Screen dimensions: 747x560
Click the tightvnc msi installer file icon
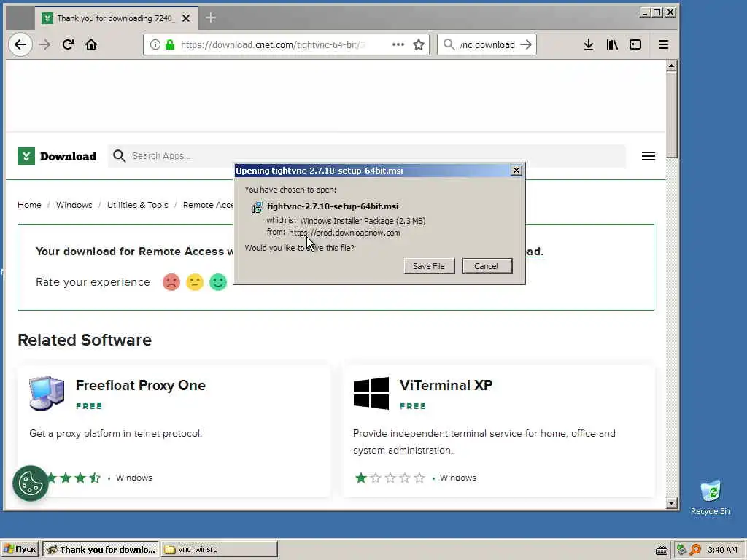coord(258,206)
